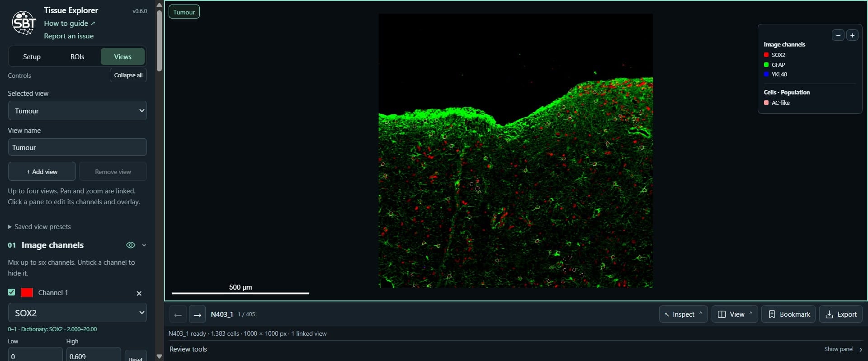Open Selected view Tumour dropdown

[x=77, y=111]
